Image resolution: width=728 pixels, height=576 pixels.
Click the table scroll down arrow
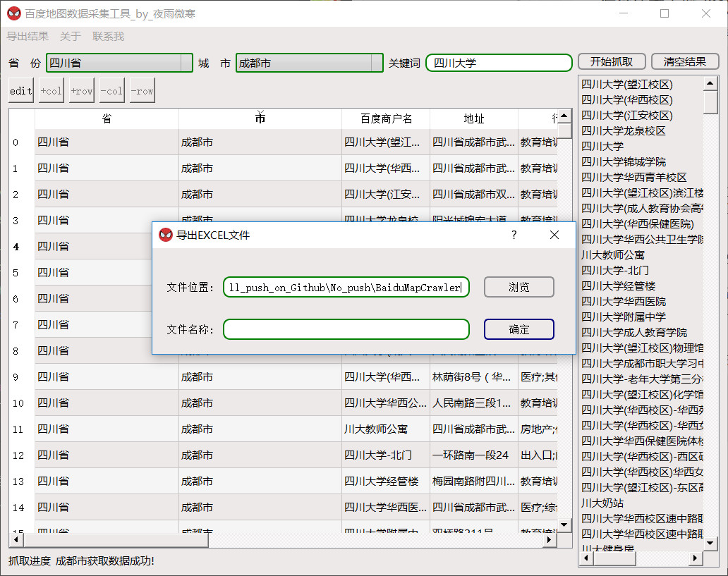tap(564, 525)
